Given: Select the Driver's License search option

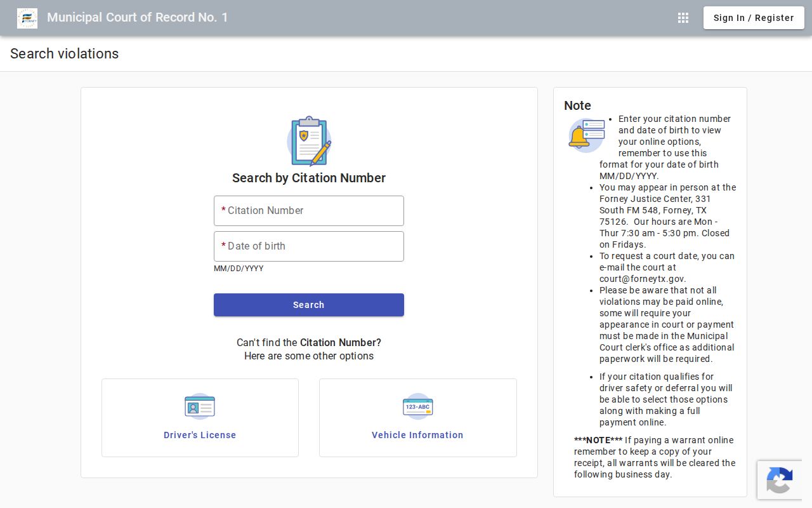Looking at the screenshot, I should pos(200,418).
